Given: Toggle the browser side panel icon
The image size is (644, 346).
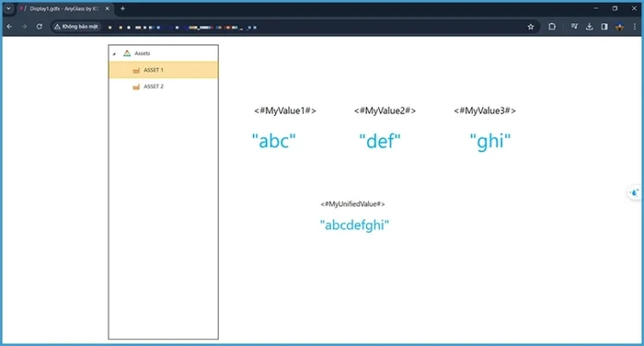Looking at the screenshot, I should [x=603, y=26].
